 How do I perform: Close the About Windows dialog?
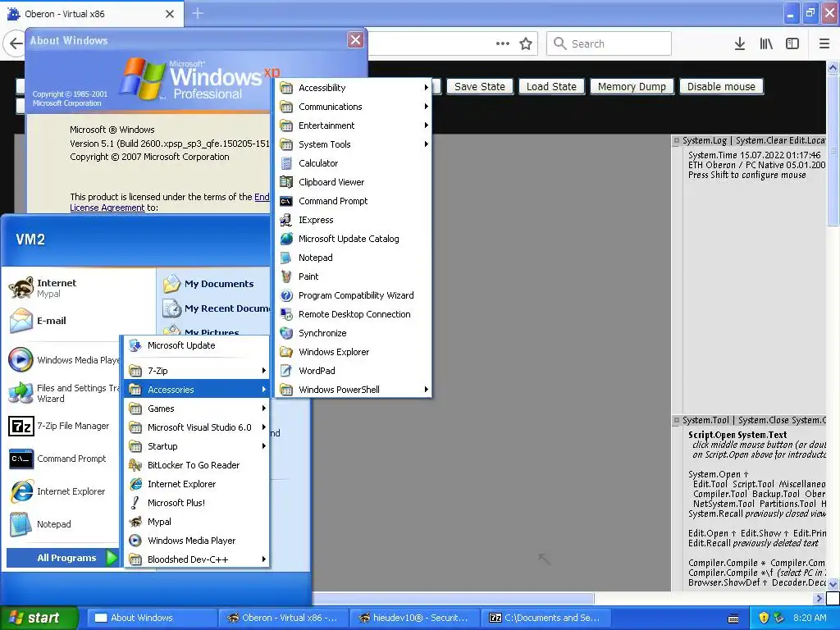pyautogui.click(x=355, y=39)
